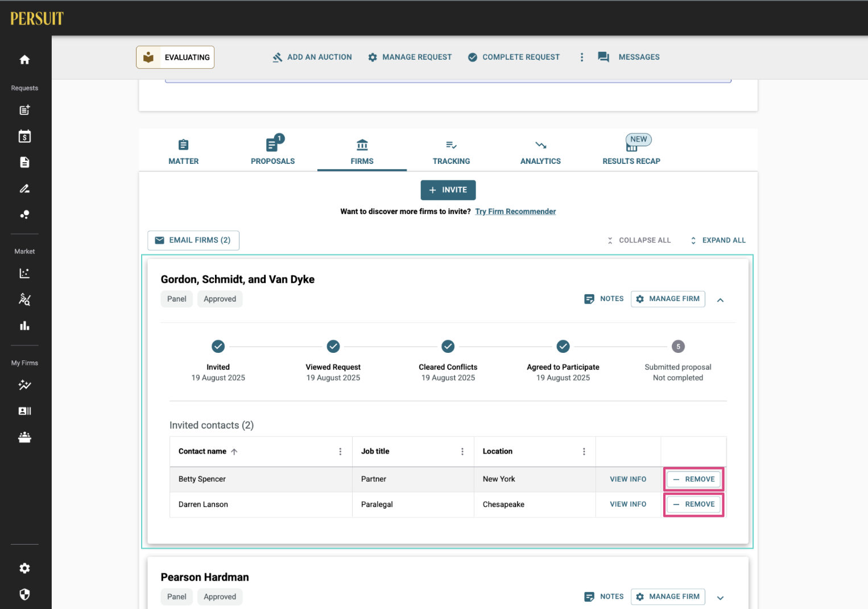
Task: Click Email Firms (2) button
Action: click(193, 240)
